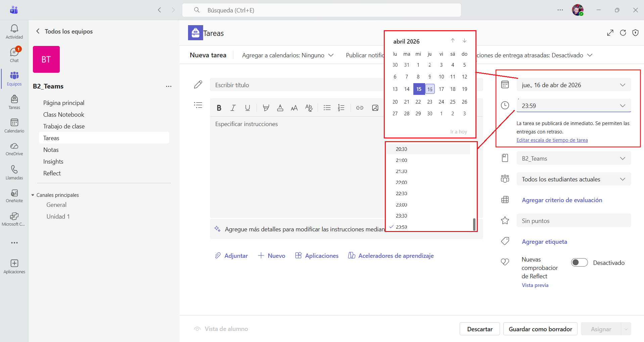Expand the Tareas tab to full screen
Image resolution: width=644 pixels, height=342 pixels.
point(610,33)
